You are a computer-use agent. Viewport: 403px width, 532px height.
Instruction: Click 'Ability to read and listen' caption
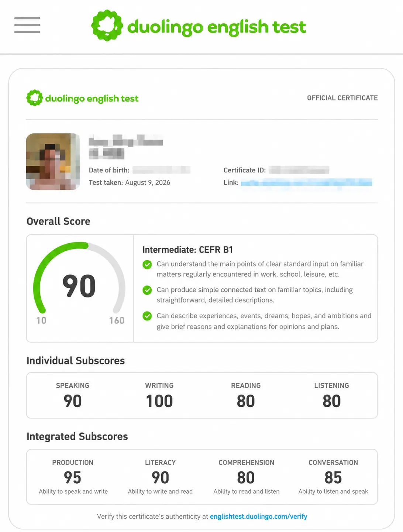point(247,491)
